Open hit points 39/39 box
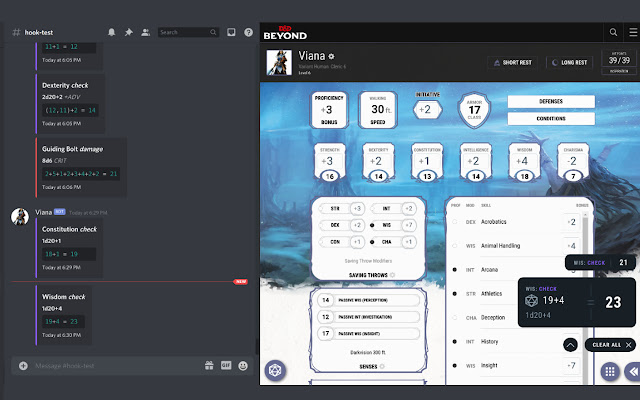The image size is (640, 400). click(619, 59)
